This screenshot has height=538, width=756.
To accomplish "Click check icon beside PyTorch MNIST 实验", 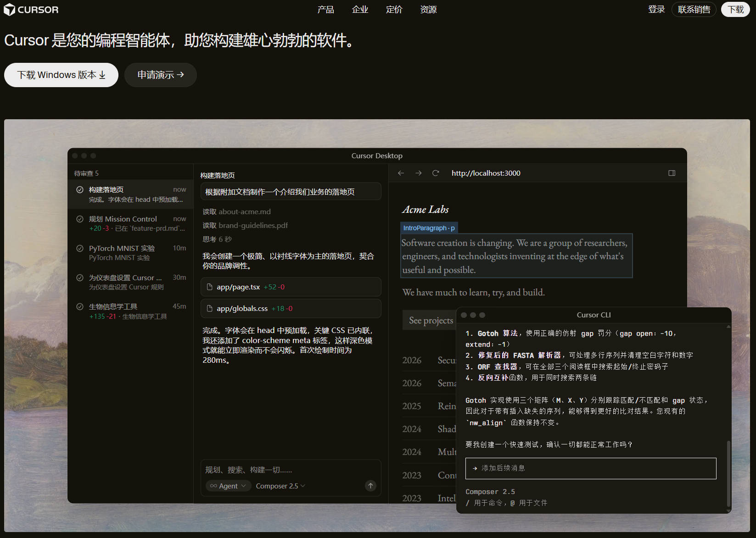I will pos(80,248).
